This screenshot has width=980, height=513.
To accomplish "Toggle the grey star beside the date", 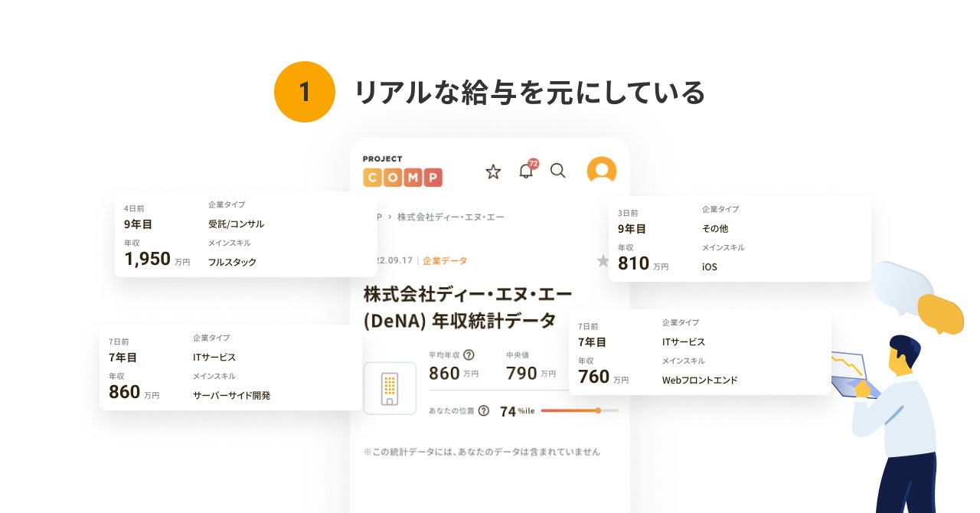I will (x=603, y=261).
